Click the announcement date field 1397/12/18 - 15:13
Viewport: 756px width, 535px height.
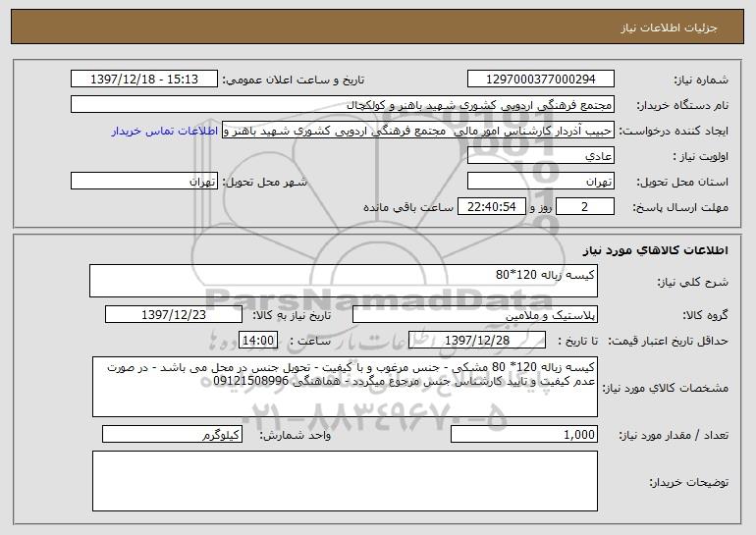(x=144, y=79)
